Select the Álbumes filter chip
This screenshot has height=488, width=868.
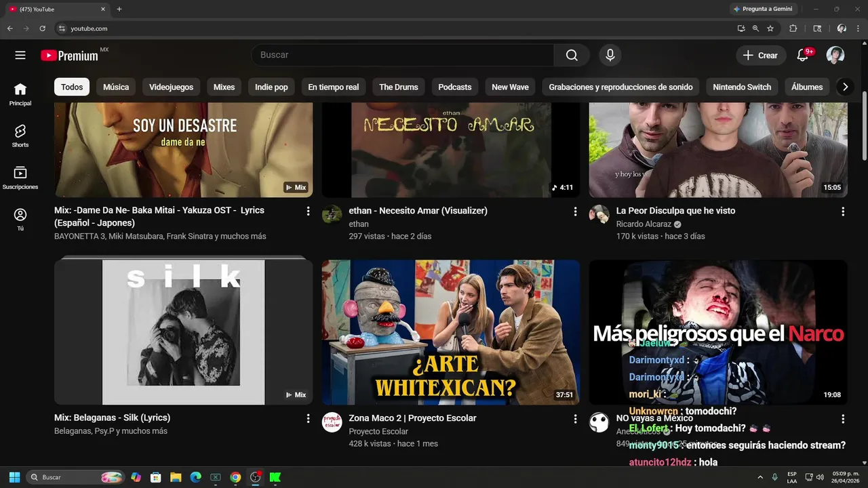tap(807, 87)
